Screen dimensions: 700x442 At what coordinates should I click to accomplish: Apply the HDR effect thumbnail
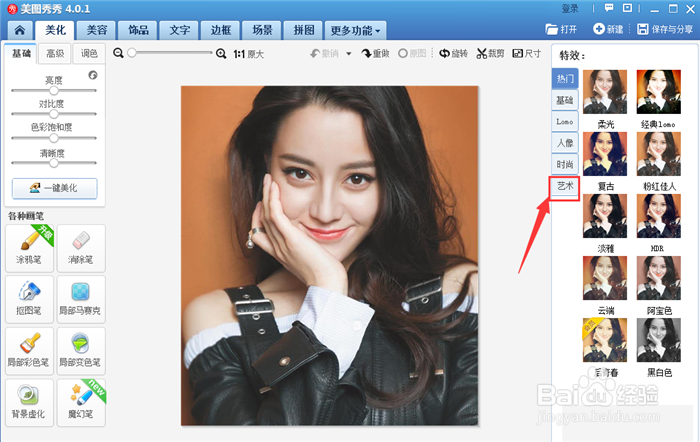click(x=658, y=216)
